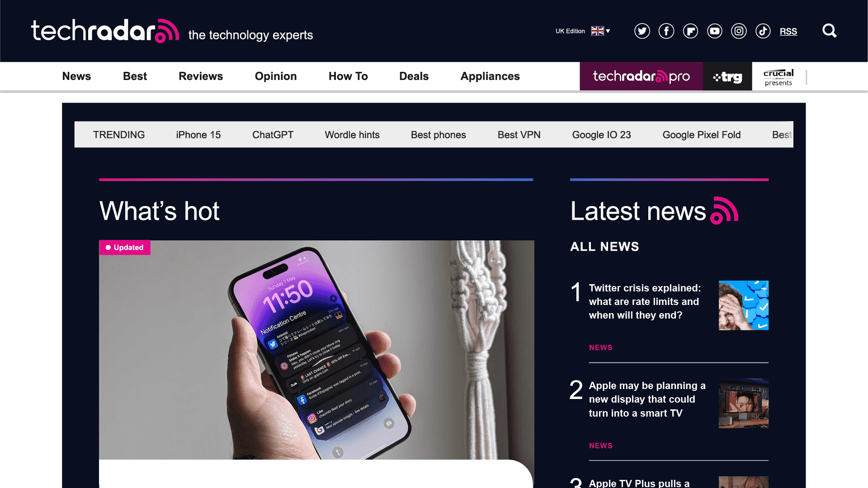
Task: Click the iPhone 15 trending link
Action: click(x=198, y=135)
